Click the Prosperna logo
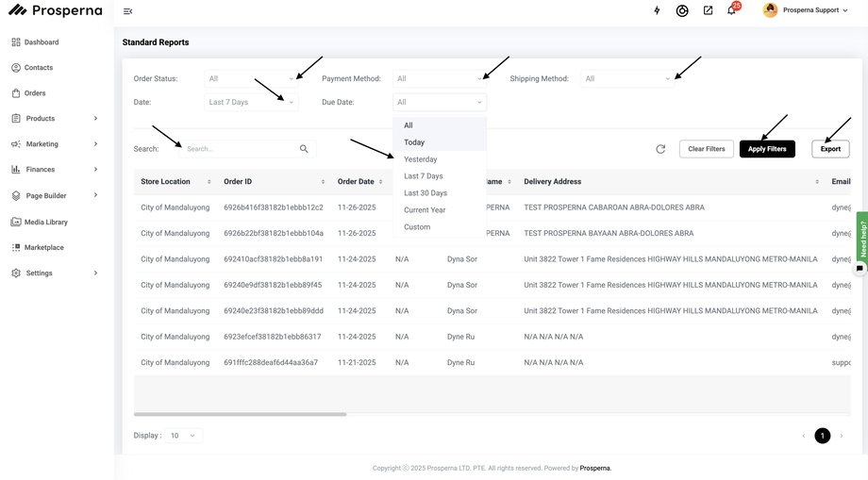 [56, 10]
